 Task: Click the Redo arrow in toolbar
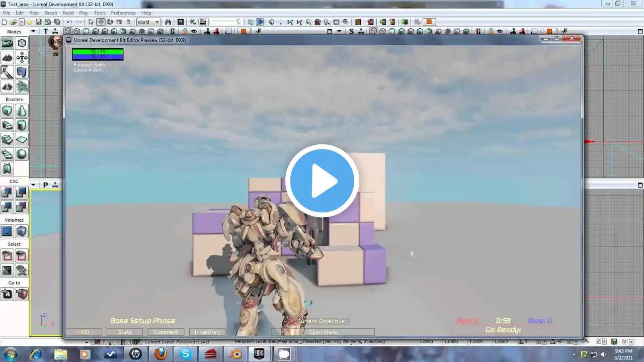click(x=79, y=22)
